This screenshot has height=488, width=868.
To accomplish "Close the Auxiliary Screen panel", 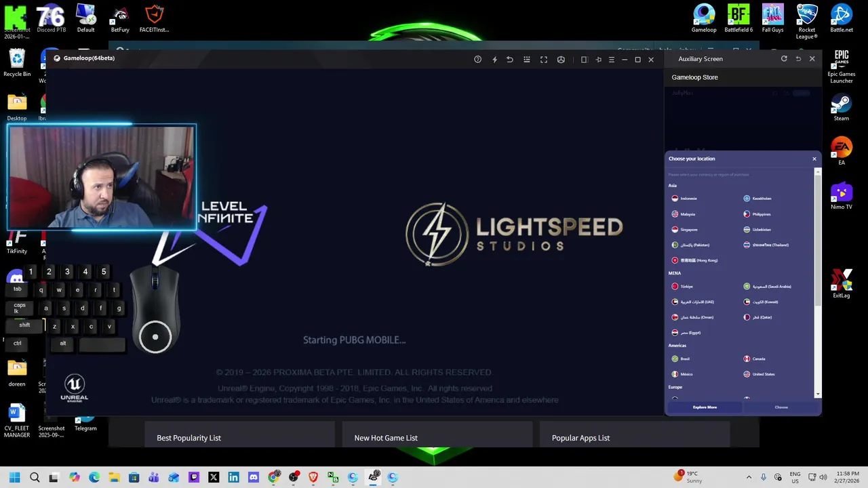I will [x=812, y=59].
